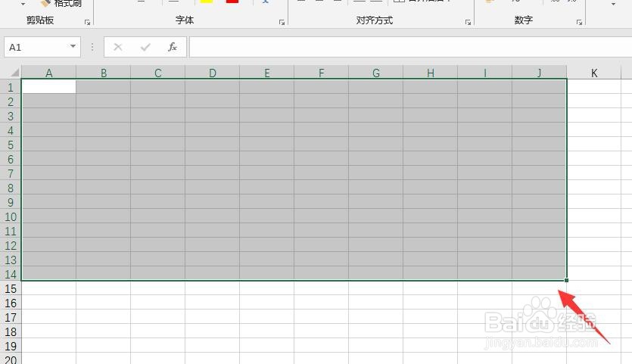Select row 14 header
The image size is (632, 364).
point(11,274)
